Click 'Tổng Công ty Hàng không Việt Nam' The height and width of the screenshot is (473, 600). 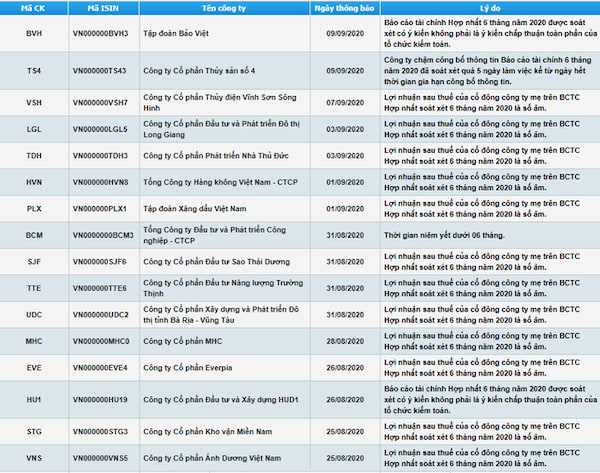click(220, 182)
